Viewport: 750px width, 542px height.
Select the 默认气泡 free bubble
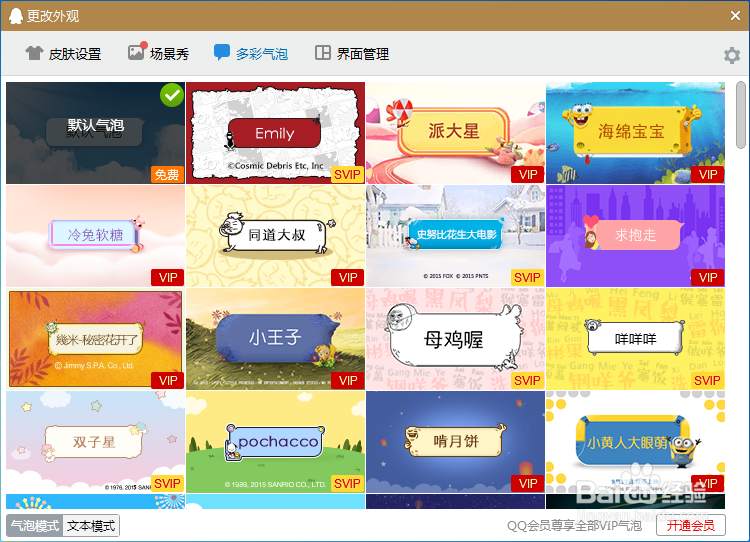[x=95, y=133]
